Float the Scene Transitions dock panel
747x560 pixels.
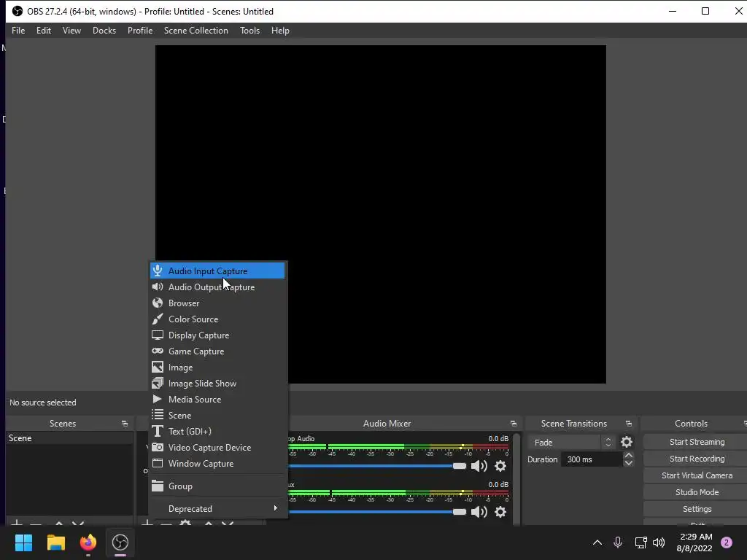click(629, 424)
